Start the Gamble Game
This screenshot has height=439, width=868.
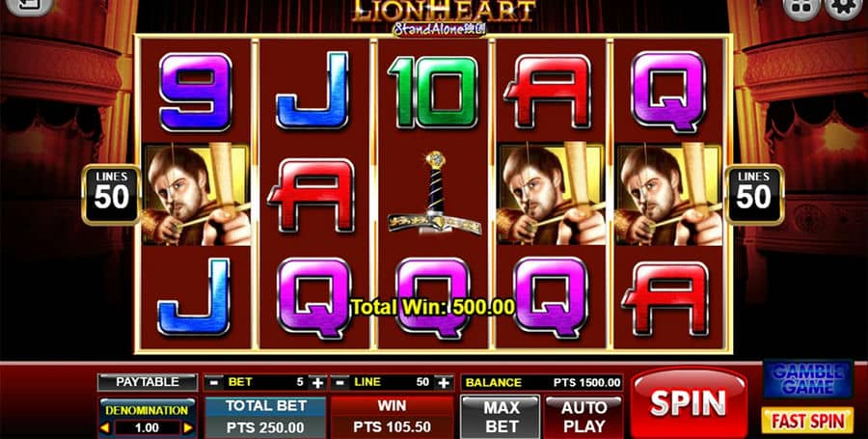click(808, 380)
